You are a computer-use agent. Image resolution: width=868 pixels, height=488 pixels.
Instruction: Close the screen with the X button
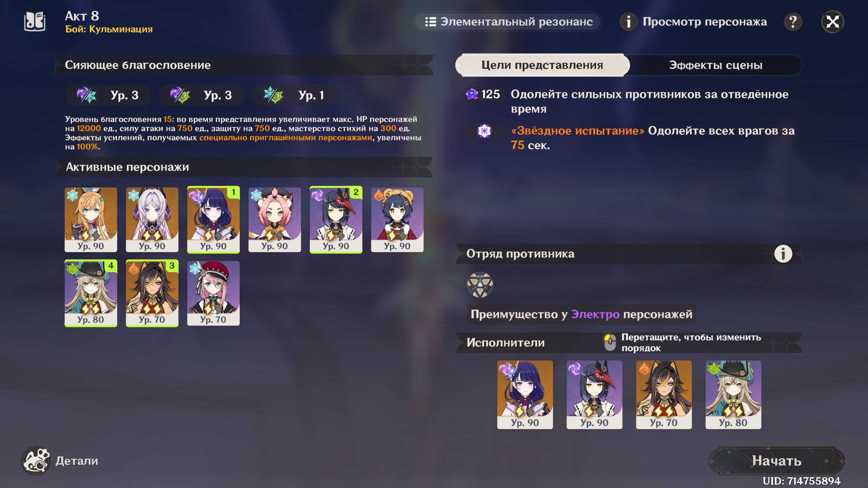click(832, 22)
